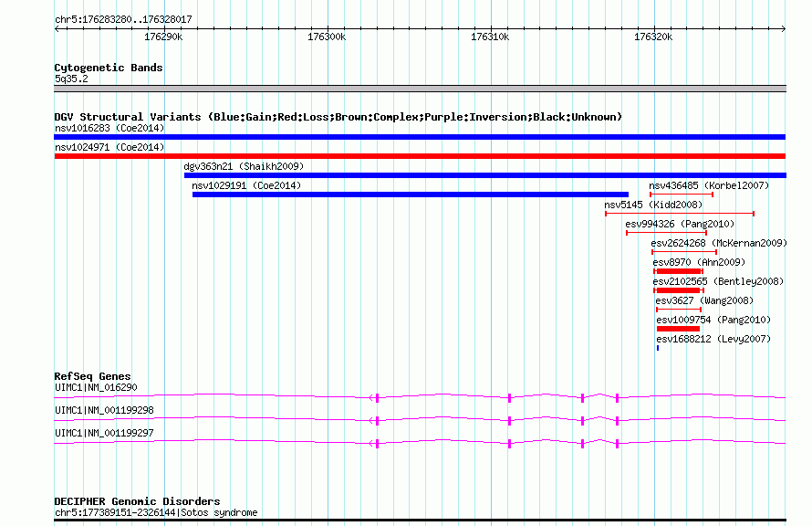
Task: Select the esv2102565 thick red bar
Action: [x=679, y=290]
